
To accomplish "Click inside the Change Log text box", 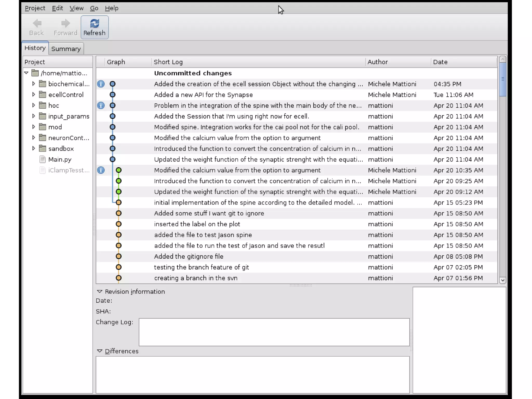I will tap(274, 332).
